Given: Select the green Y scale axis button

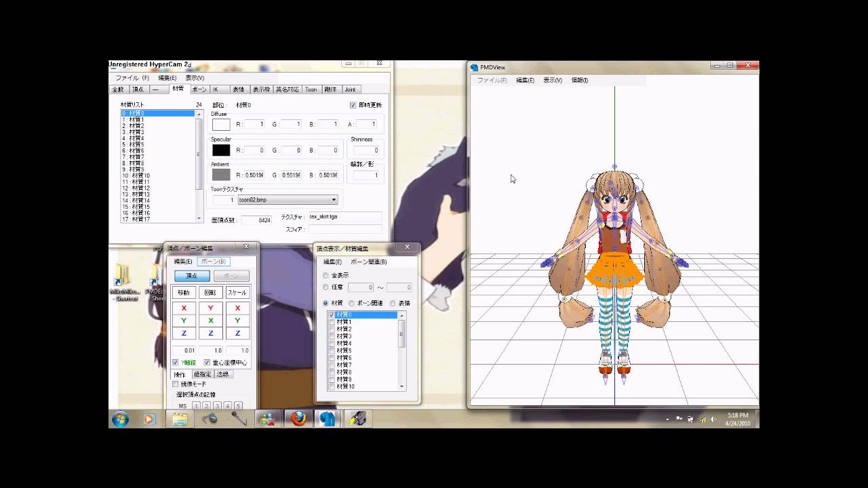Looking at the screenshot, I should click(237, 321).
